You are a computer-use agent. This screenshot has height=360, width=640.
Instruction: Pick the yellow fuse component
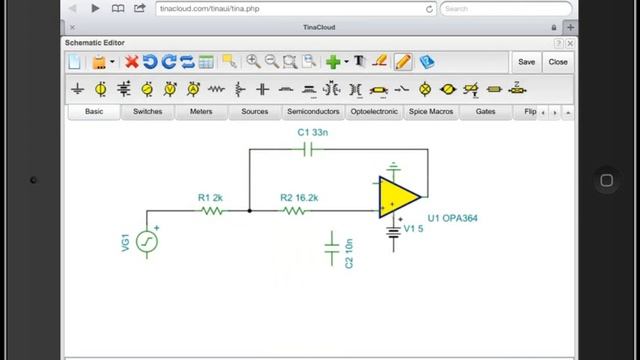378,90
